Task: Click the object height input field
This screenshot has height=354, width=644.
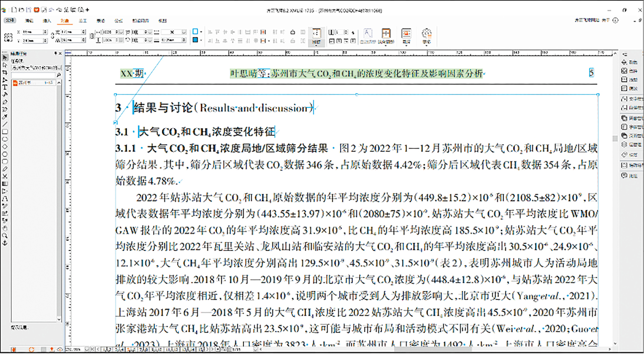Action: (73, 40)
